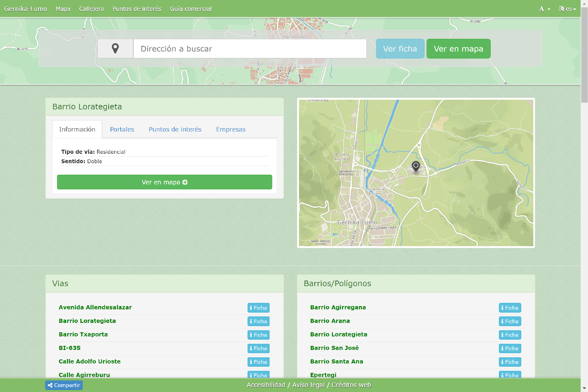
Task: Click into the Dirección a buscar field
Action: point(250,49)
